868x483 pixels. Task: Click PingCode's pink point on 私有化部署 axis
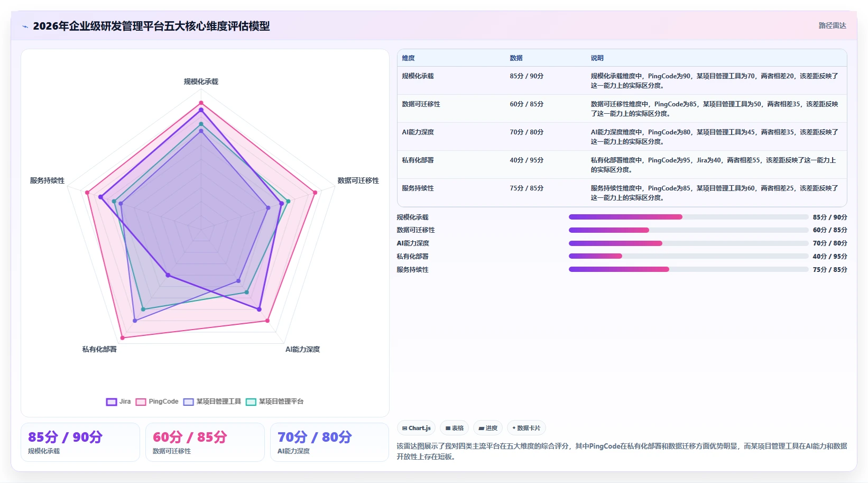(x=123, y=338)
